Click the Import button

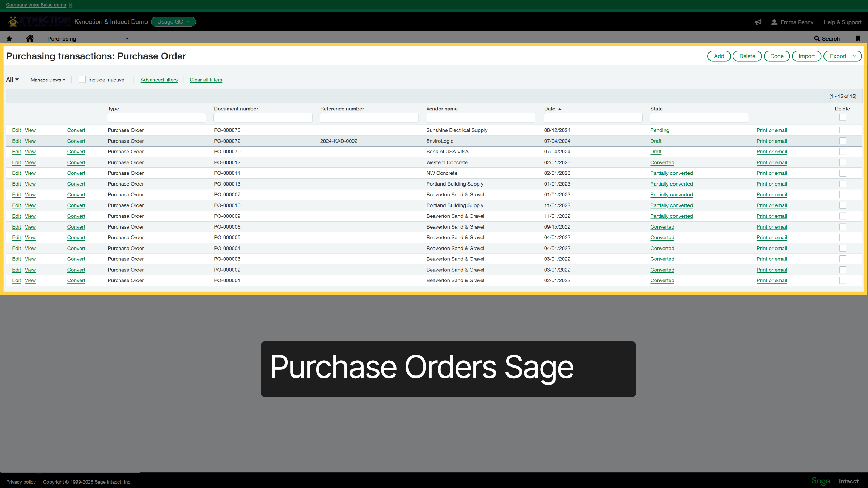(x=806, y=56)
